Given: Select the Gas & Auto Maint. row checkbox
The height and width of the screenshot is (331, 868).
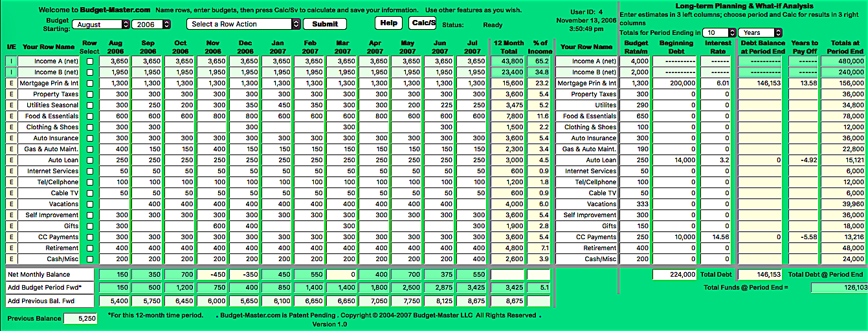Looking at the screenshot, I should (90, 149).
